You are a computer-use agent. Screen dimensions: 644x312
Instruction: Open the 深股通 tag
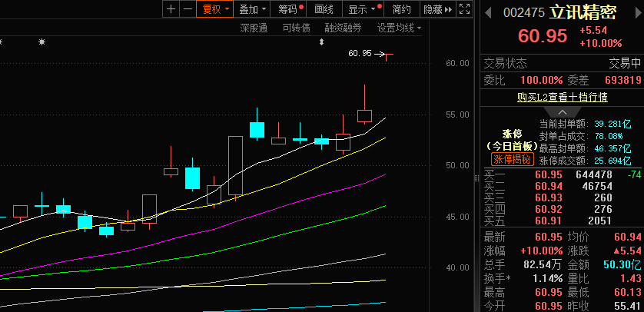point(254,28)
